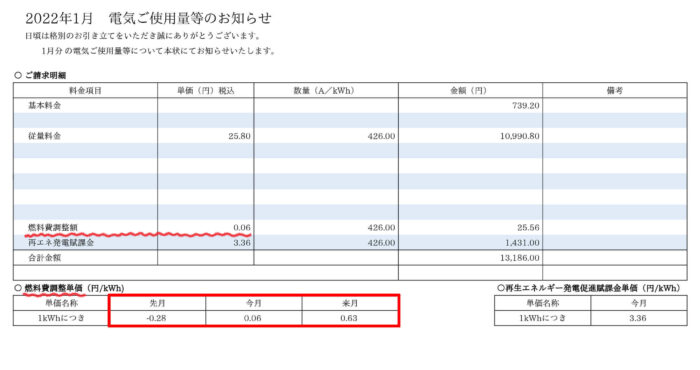
Task: Click quantity '426.00' in the 燃料費調整額 row
Action: [x=381, y=228]
